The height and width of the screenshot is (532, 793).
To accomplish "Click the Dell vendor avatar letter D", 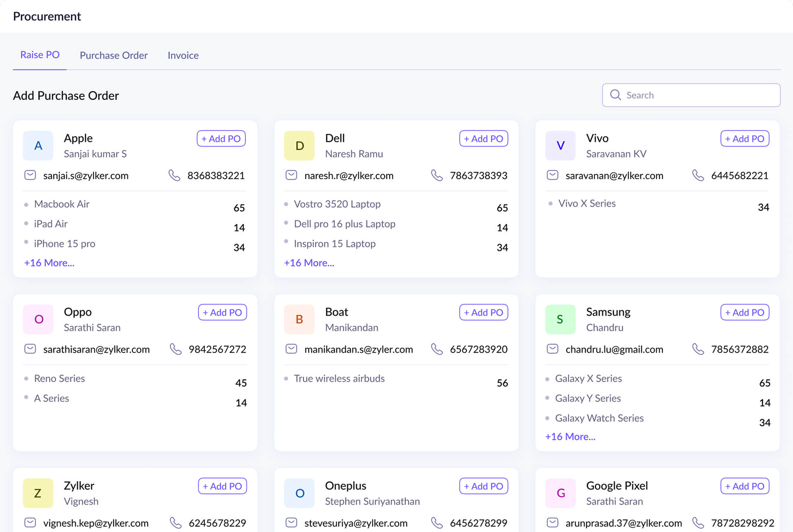I will [x=299, y=146].
